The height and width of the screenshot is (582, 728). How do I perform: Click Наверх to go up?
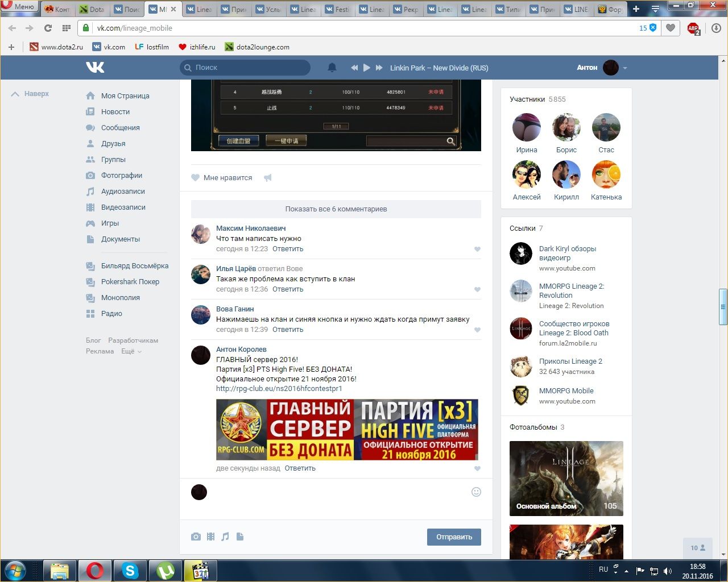coord(30,94)
